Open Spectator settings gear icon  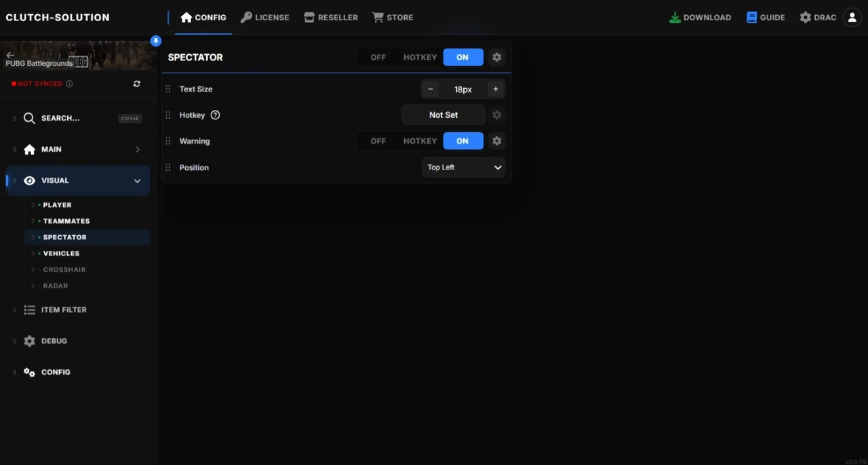click(497, 58)
